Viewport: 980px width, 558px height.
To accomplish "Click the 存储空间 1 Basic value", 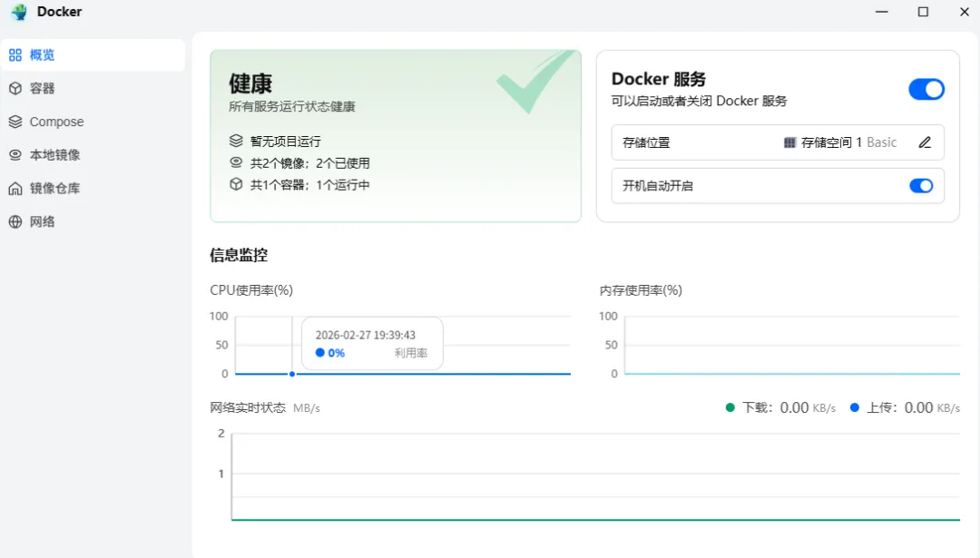I will [848, 142].
